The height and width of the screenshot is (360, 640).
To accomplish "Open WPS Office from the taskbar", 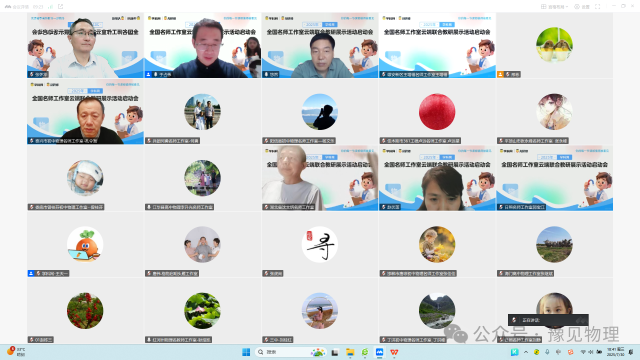I will [394, 352].
